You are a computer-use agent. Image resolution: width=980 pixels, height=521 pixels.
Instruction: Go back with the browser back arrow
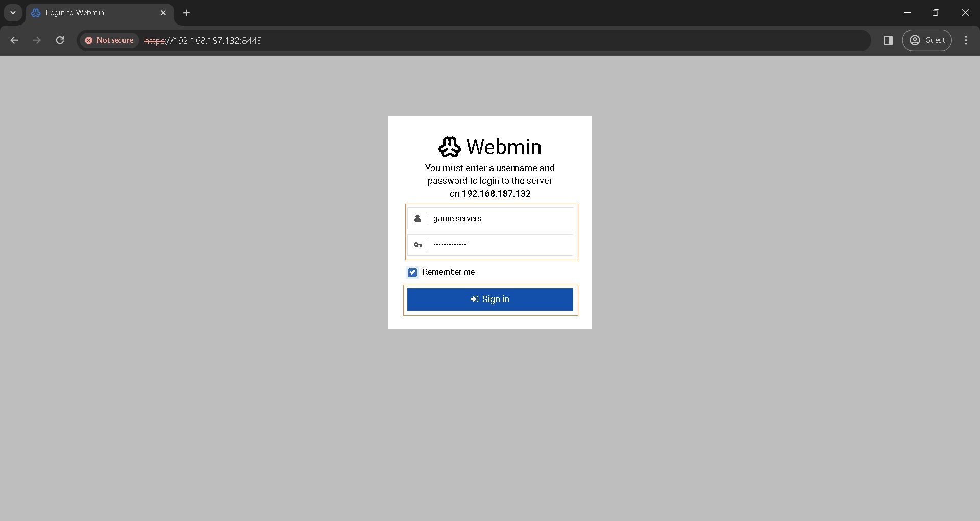pos(14,40)
